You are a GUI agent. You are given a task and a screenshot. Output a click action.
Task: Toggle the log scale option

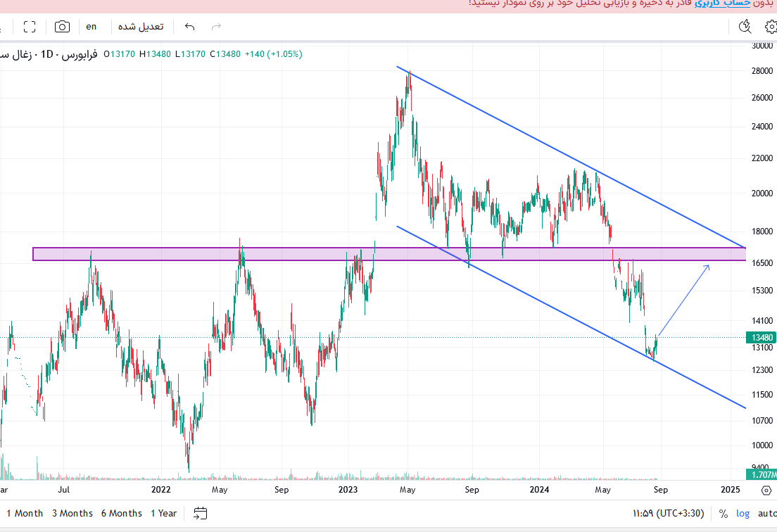[743, 514]
